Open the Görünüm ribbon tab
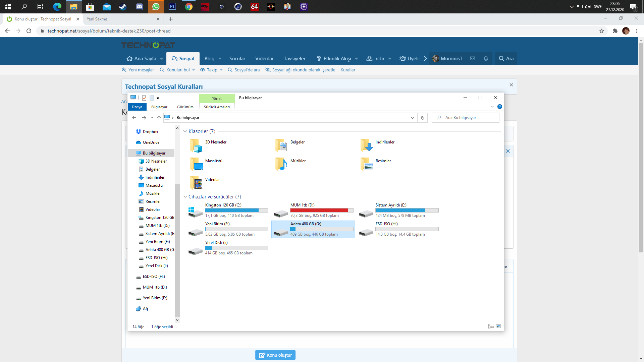Screen dimensions: 644x362 pos(185,107)
